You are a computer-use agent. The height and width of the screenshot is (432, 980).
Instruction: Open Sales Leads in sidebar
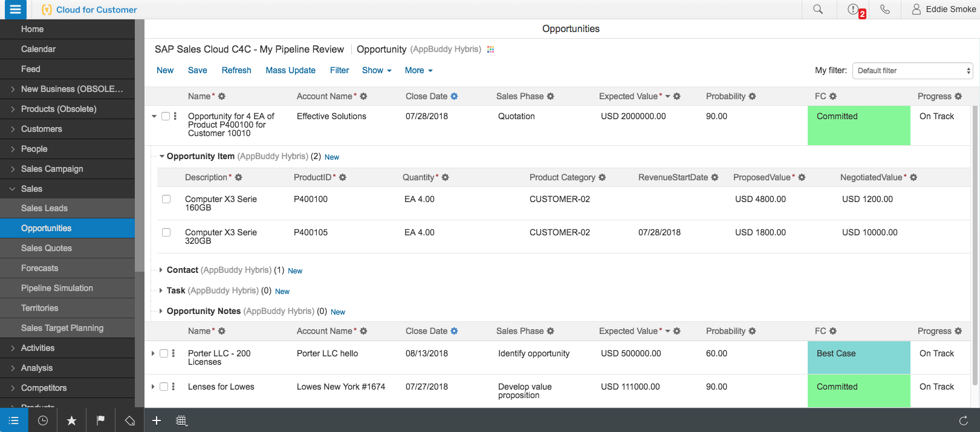67,208
